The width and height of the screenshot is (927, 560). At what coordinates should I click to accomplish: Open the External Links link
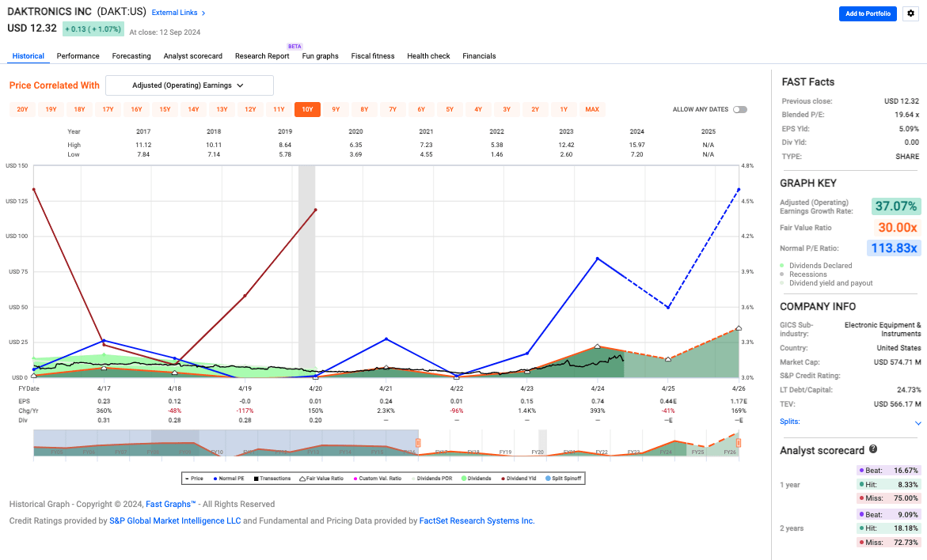point(174,13)
